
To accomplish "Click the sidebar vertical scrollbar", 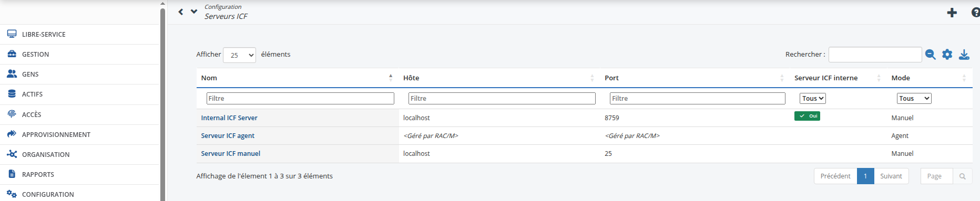I will click(x=162, y=105).
